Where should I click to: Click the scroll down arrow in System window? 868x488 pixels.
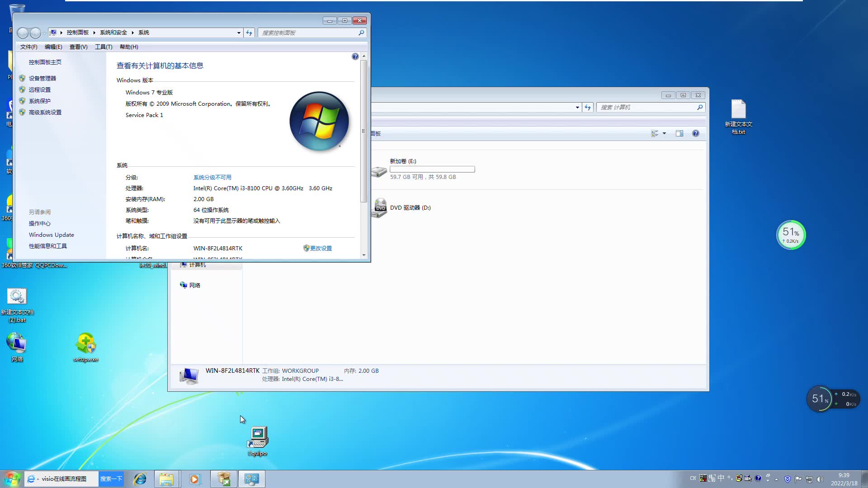pos(364,255)
